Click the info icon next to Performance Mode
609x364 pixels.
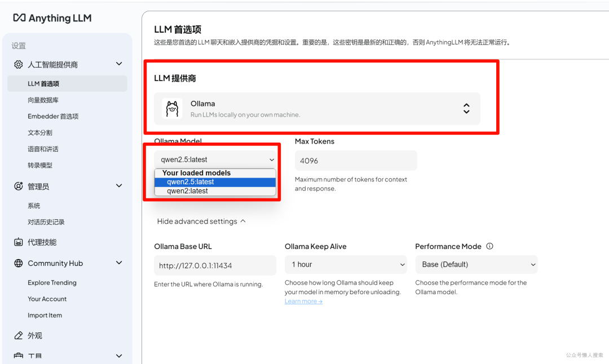tap(489, 246)
